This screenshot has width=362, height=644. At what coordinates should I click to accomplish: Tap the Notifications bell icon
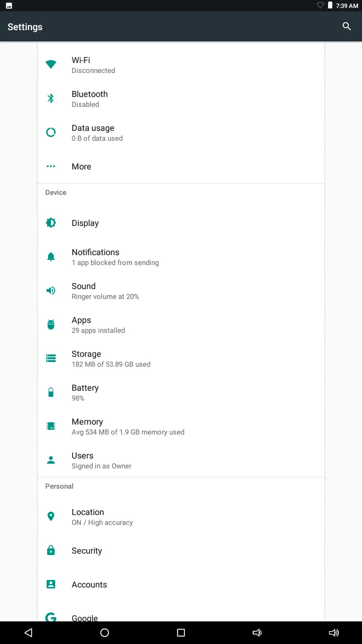[51, 257]
